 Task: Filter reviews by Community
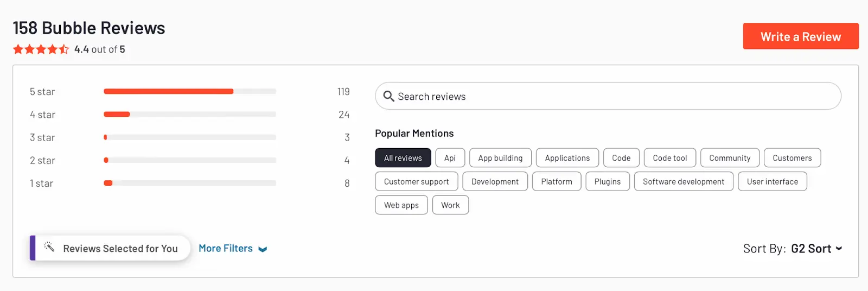[730, 158]
